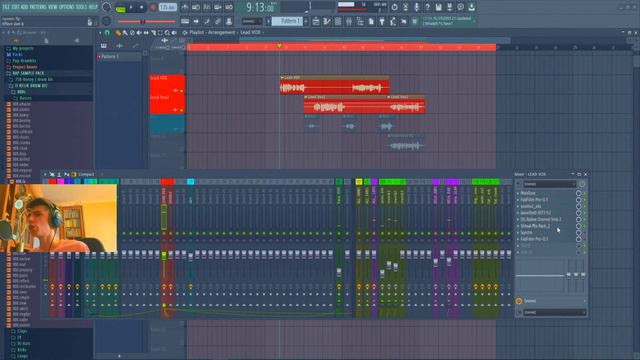
Task: Select the playlist Select tool
Action: click(x=160, y=33)
